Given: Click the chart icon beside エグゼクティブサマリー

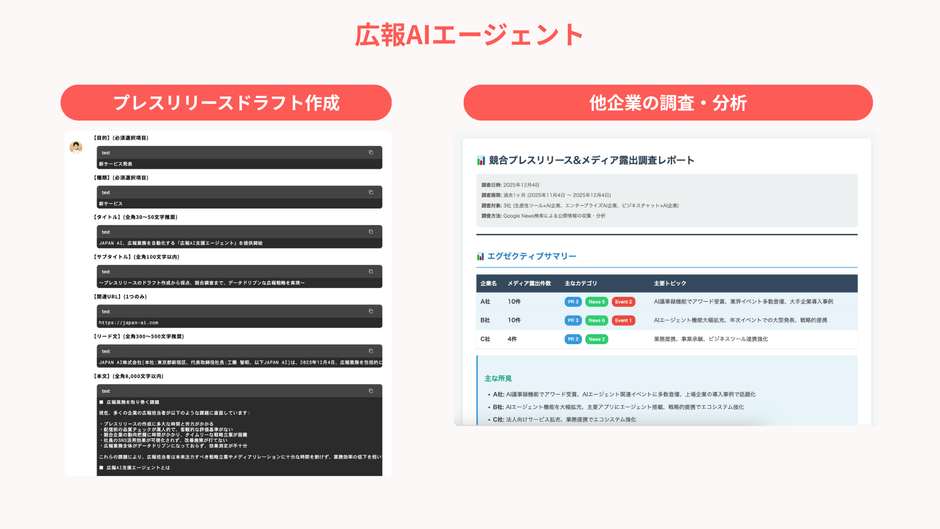Looking at the screenshot, I should pos(480,257).
